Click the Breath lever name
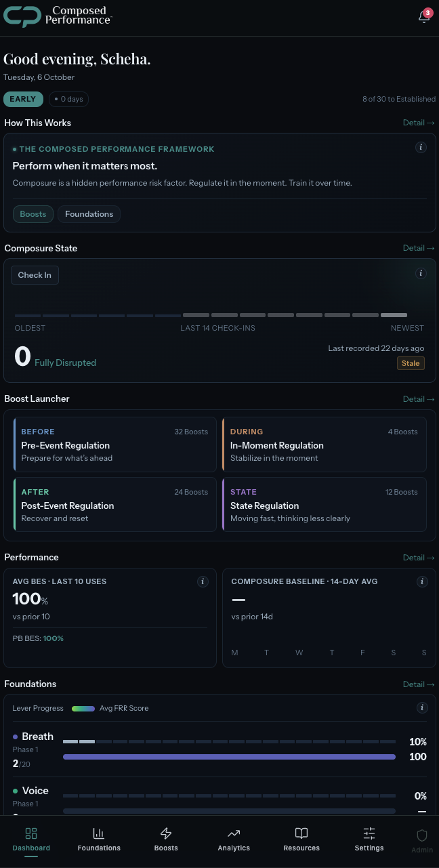 (37, 737)
